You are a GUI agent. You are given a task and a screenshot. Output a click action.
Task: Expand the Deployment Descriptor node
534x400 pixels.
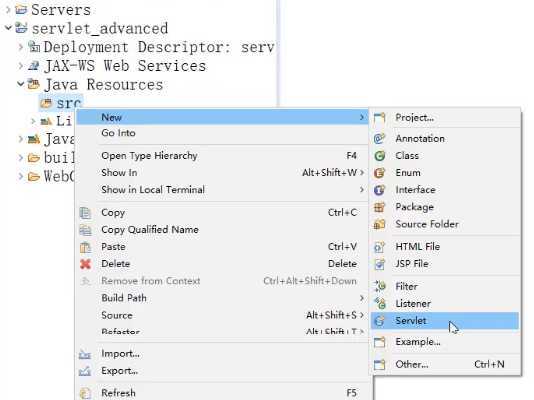[21, 47]
